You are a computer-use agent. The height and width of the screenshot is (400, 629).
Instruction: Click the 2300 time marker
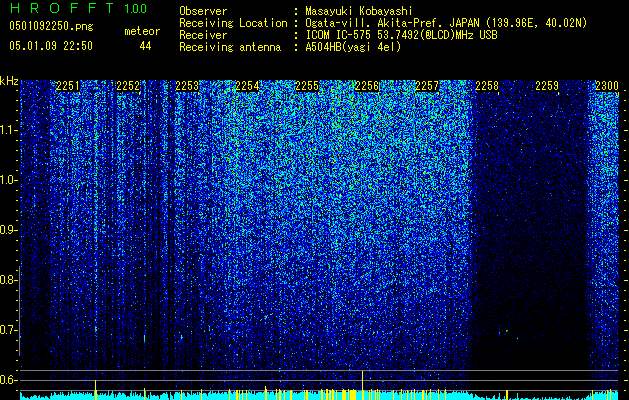pyautogui.click(x=607, y=86)
